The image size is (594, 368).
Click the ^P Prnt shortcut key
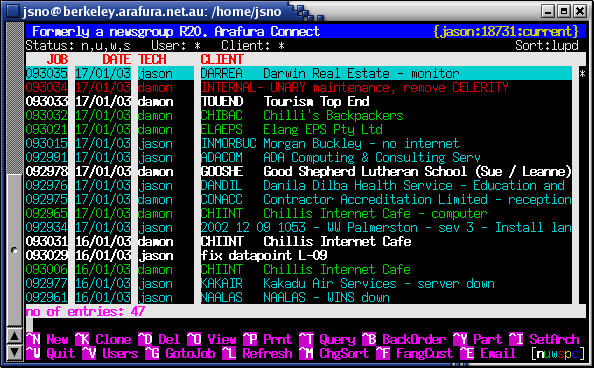[x=267, y=339]
